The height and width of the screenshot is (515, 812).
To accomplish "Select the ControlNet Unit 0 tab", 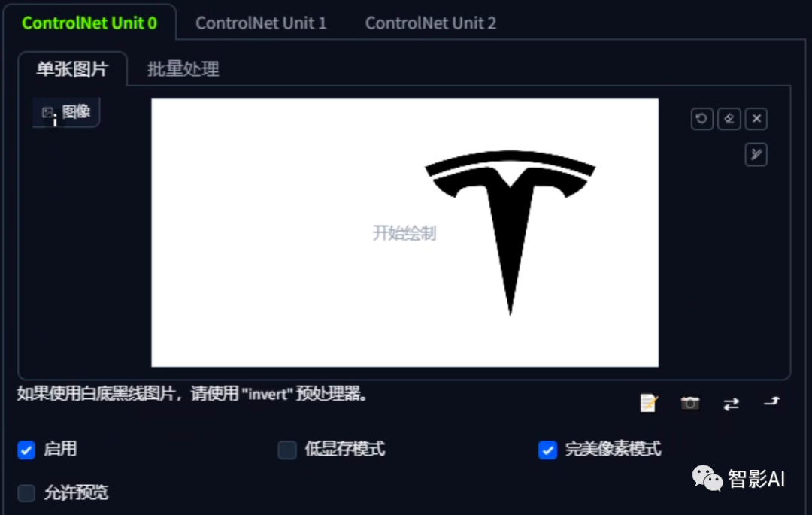I will [89, 23].
